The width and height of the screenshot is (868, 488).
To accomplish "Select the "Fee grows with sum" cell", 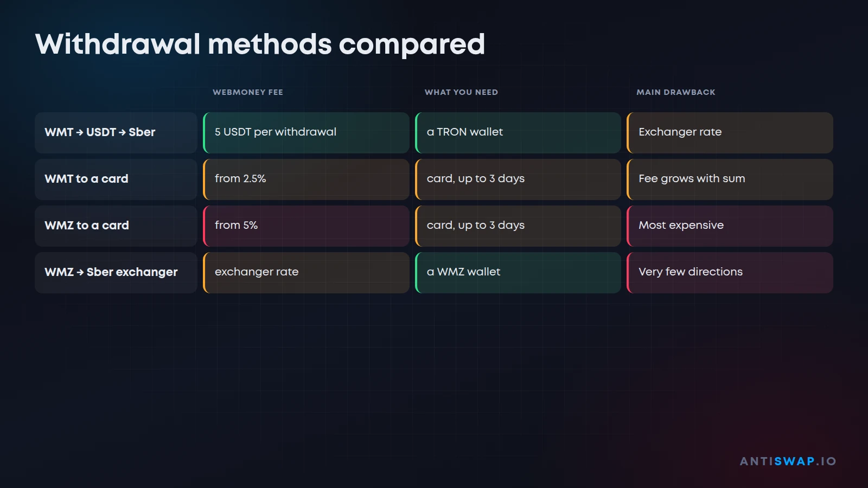I will coord(730,179).
